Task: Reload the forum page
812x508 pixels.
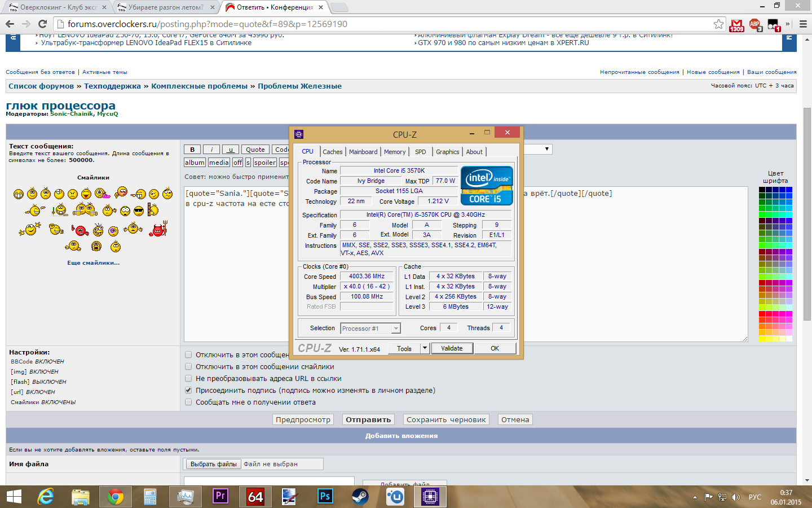Action: pos(42,24)
